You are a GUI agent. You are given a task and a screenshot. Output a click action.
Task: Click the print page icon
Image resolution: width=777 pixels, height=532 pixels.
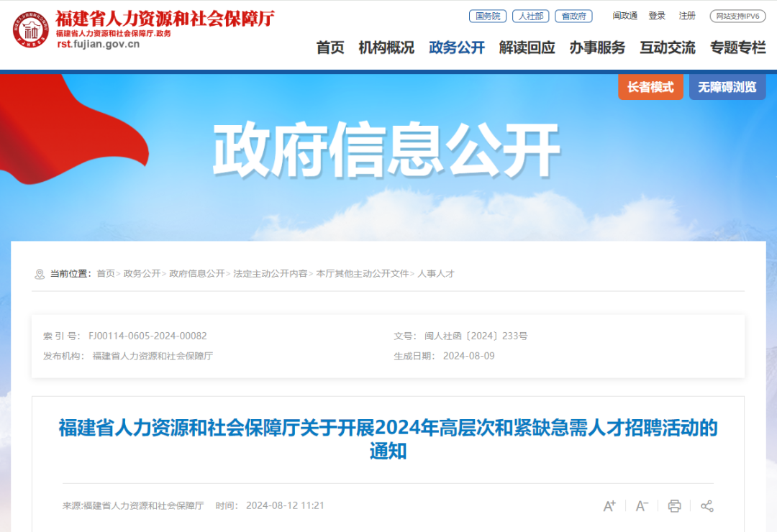tap(674, 505)
